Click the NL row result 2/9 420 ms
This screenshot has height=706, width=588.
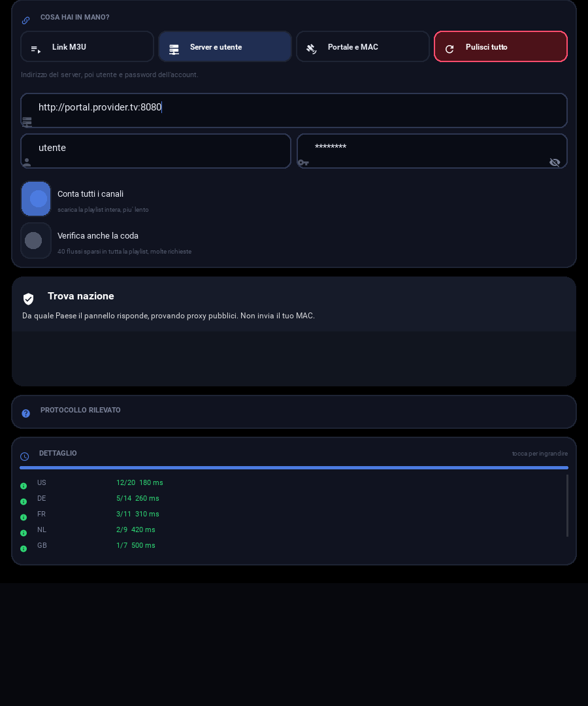(x=135, y=530)
